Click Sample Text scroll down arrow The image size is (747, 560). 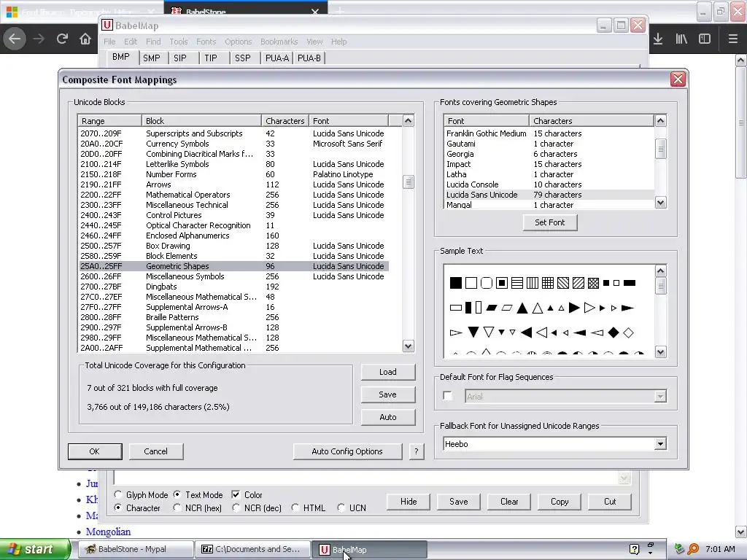(x=660, y=352)
